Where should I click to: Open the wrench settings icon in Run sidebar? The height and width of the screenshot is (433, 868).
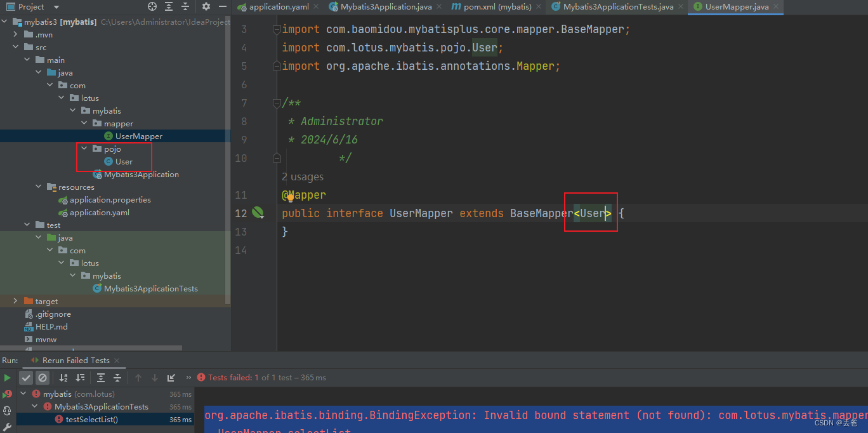coord(8,427)
